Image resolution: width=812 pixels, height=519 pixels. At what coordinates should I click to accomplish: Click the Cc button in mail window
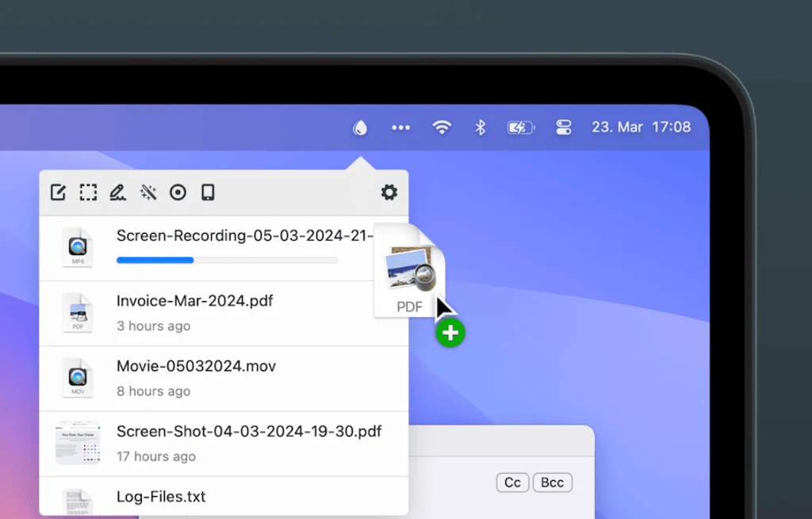click(x=513, y=483)
